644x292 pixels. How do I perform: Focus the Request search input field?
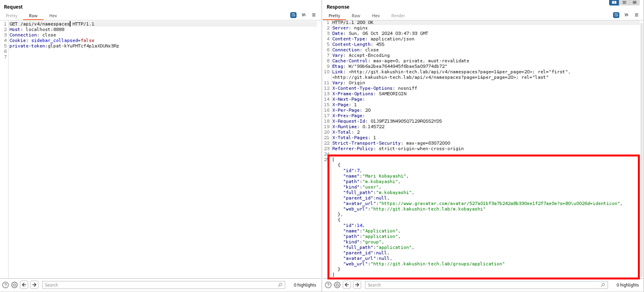[164, 285]
